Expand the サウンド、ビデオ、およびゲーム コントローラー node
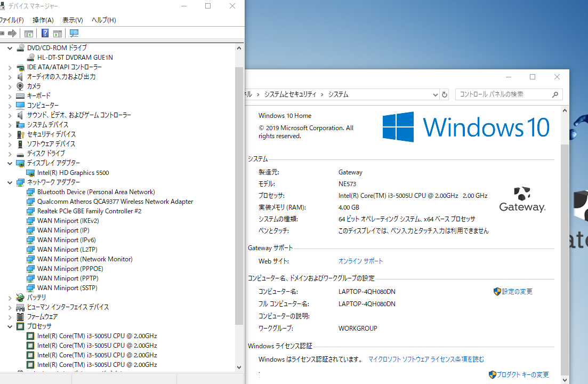 pos(10,116)
